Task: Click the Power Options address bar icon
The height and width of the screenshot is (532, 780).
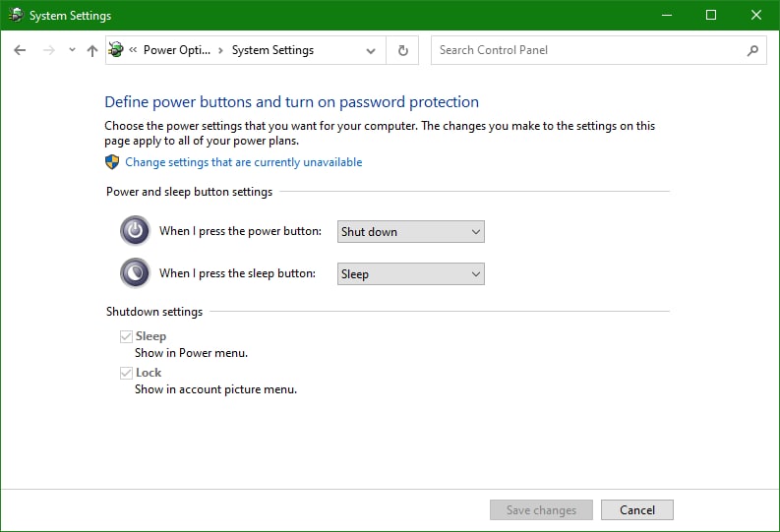Action: click(116, 50)
